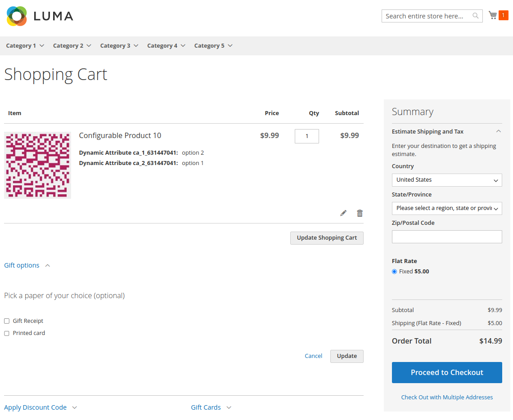Open Check Out with Multiple Addresses link
The width and height of the screenshot is (513, 420).
point(446,397)
